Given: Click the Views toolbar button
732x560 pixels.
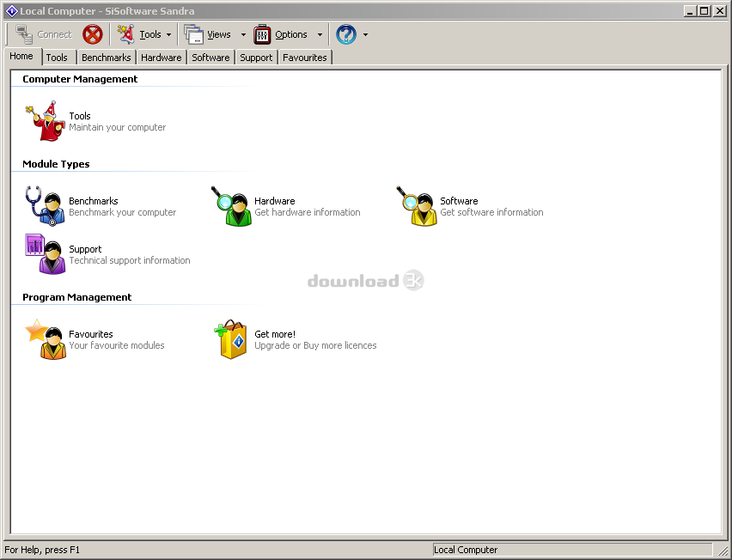Looking at the screenshot, I should tap(209, 34).
